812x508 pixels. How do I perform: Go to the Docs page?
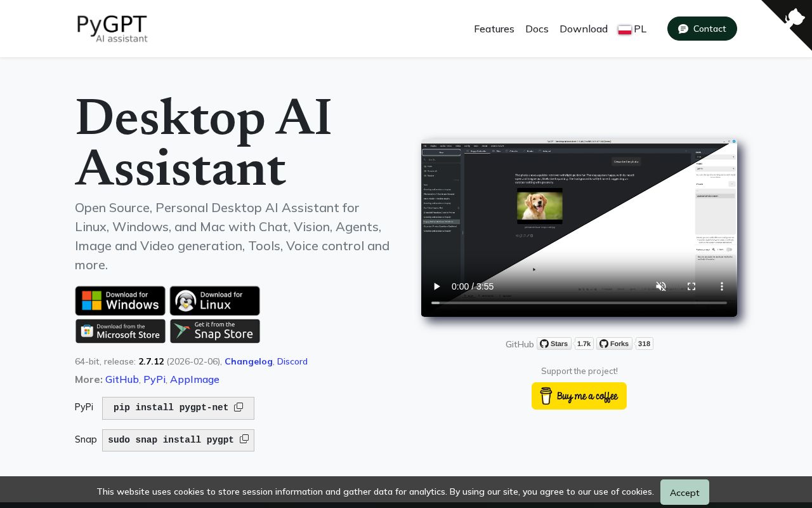coord(537,29)
